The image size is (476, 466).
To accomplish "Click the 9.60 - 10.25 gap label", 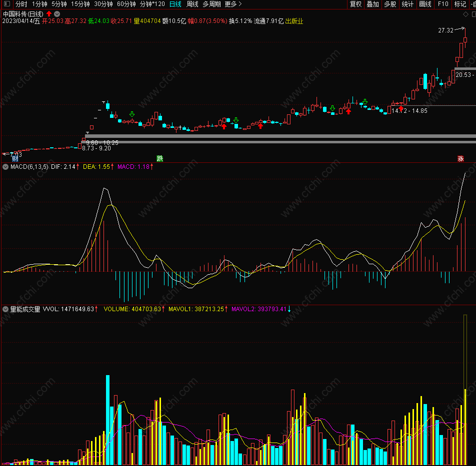I will (102, 142).
